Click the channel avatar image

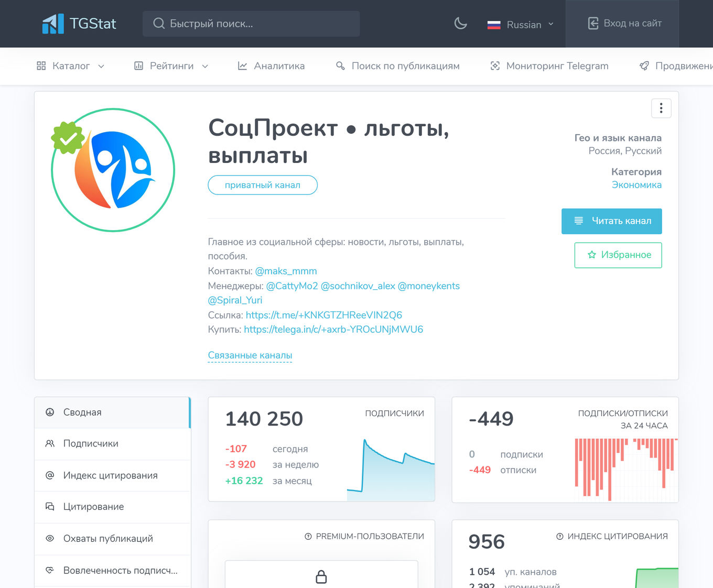point(113,170)
